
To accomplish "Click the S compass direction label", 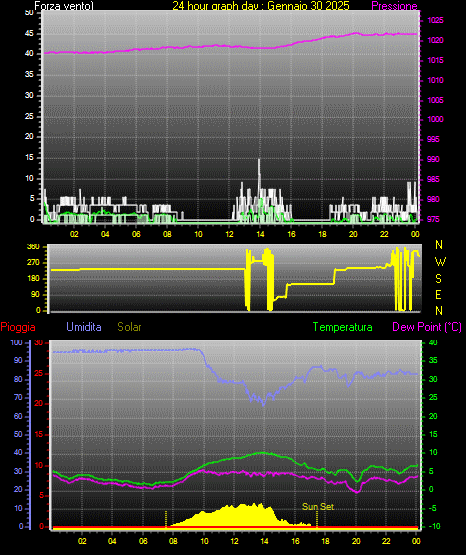I will (x=438, y=279).
